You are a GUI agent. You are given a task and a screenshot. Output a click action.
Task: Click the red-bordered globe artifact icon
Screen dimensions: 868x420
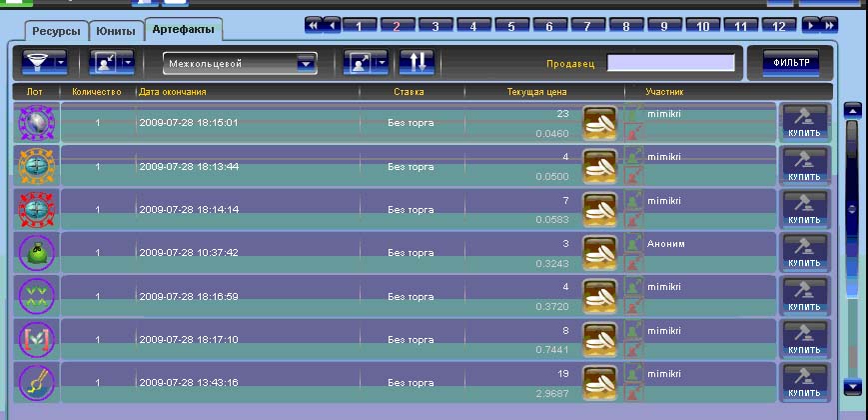[35, 209]
